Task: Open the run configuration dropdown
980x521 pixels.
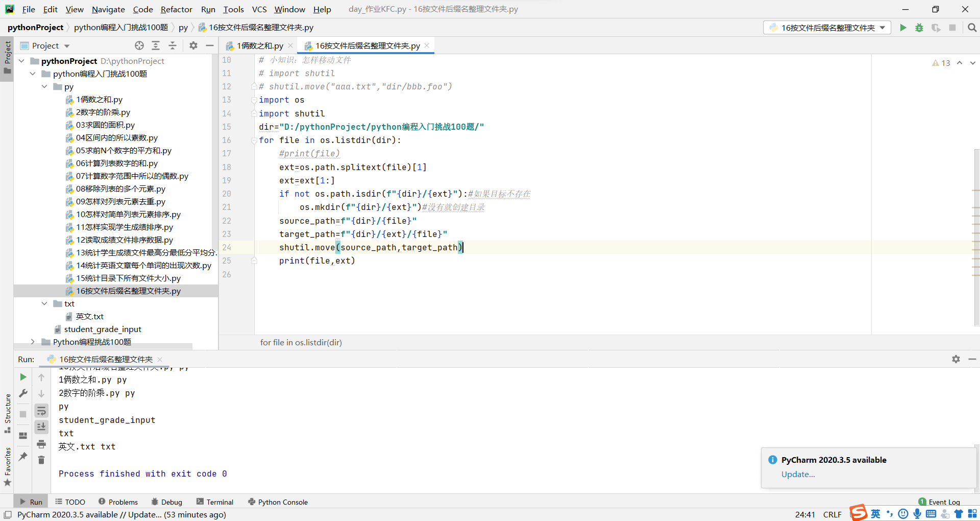Action: 827,28
